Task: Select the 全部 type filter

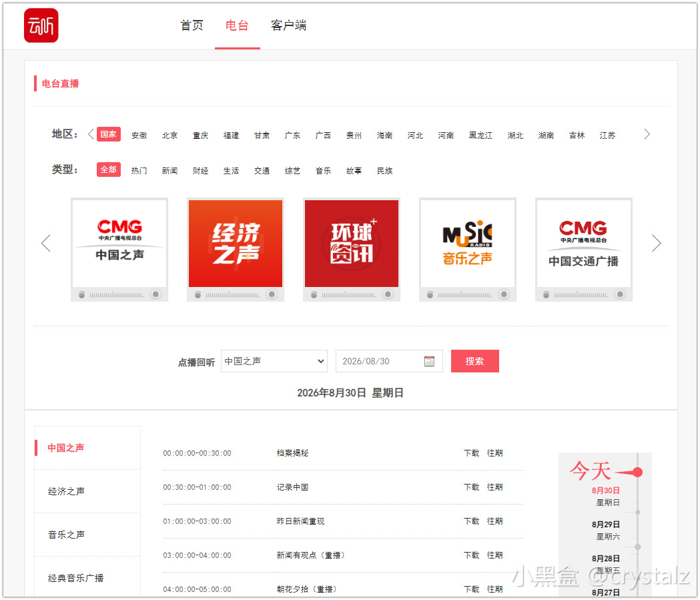Action: pos(109,170)
